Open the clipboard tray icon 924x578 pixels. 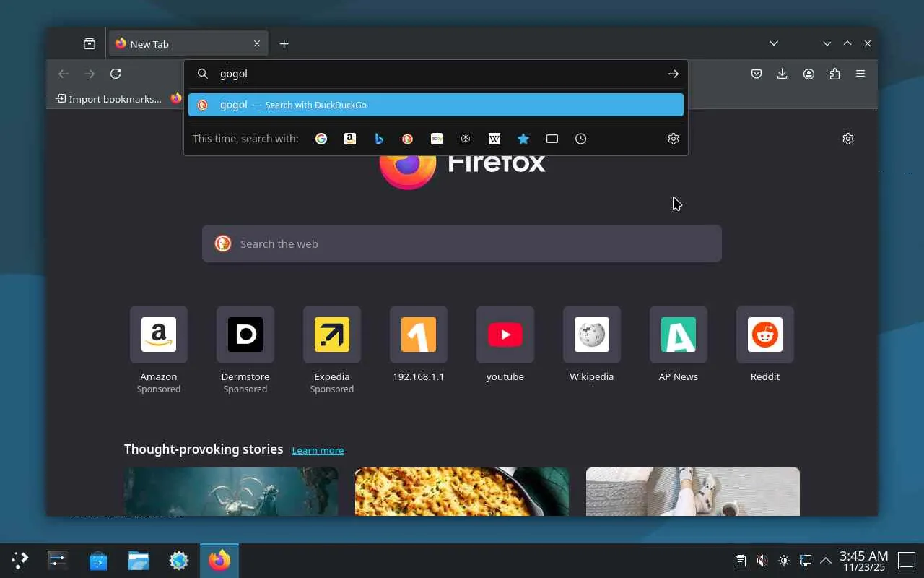[740, 560]
